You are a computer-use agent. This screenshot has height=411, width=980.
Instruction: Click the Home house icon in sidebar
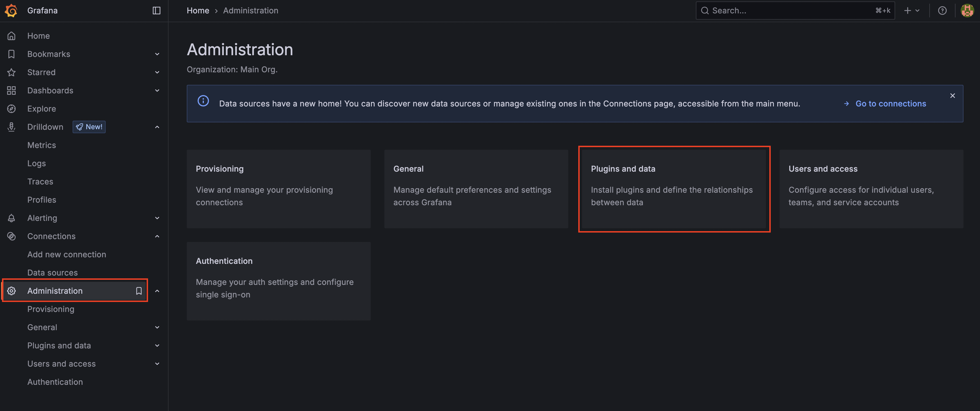[x=11, y=36]
